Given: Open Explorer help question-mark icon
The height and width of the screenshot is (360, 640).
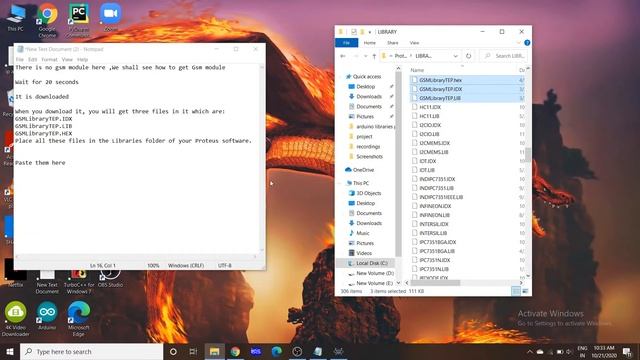Looking at the screenshot, I should pyautogui.click(x=527, y=43).
